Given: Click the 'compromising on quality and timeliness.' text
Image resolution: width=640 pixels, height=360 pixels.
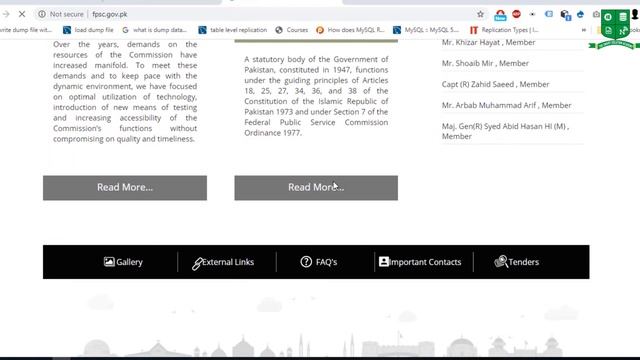Looking at the screenshot, I should 124,139.
